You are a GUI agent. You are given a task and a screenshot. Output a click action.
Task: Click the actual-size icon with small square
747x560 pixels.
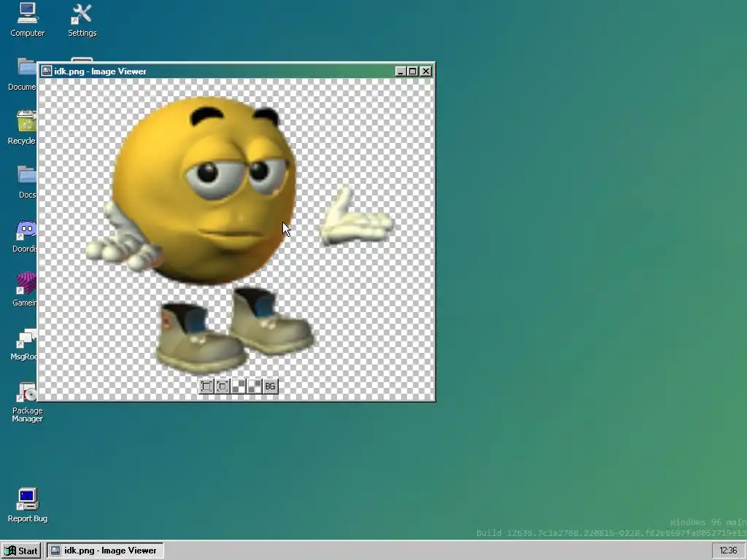(x=222, y=386)
